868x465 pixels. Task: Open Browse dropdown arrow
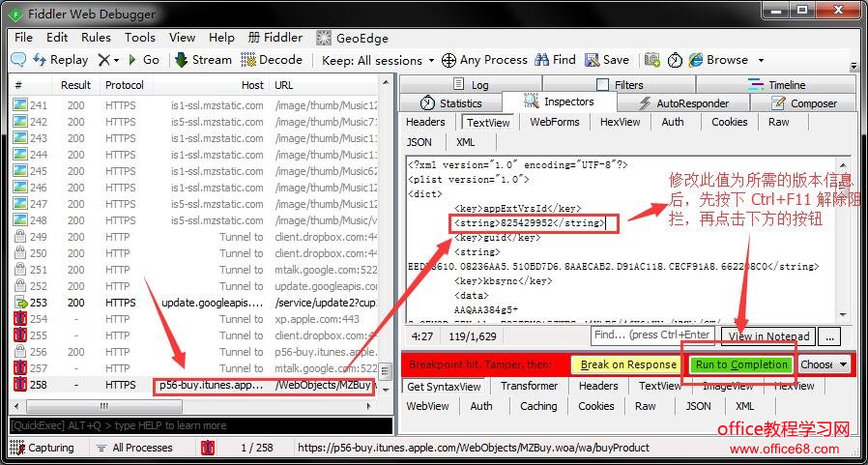pyautogui.click(x=761, y=60)
